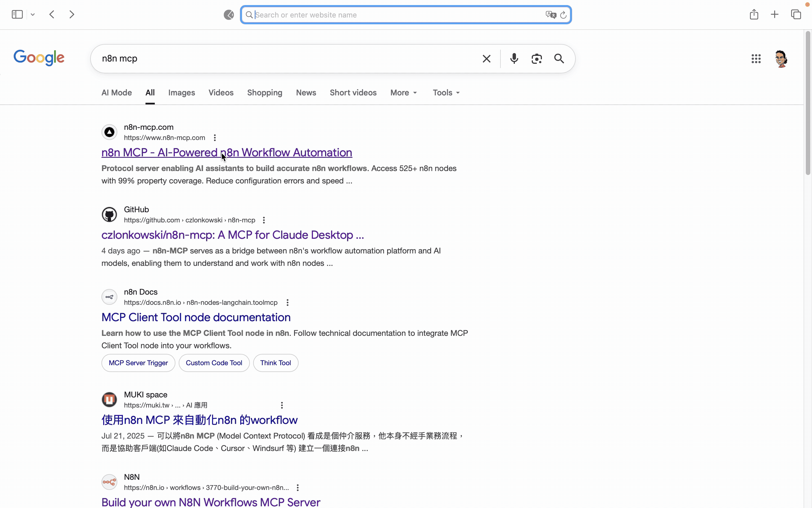Expand the More dropdown

click(x=404, y=93)
